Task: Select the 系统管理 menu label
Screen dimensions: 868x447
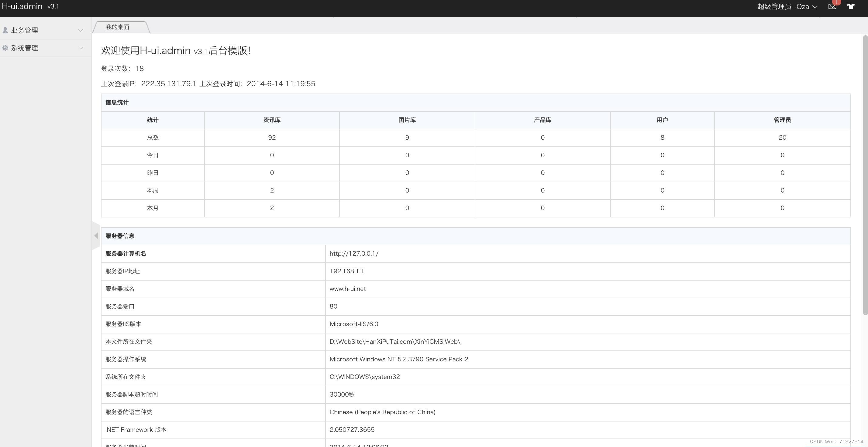Action: (25, 48)
